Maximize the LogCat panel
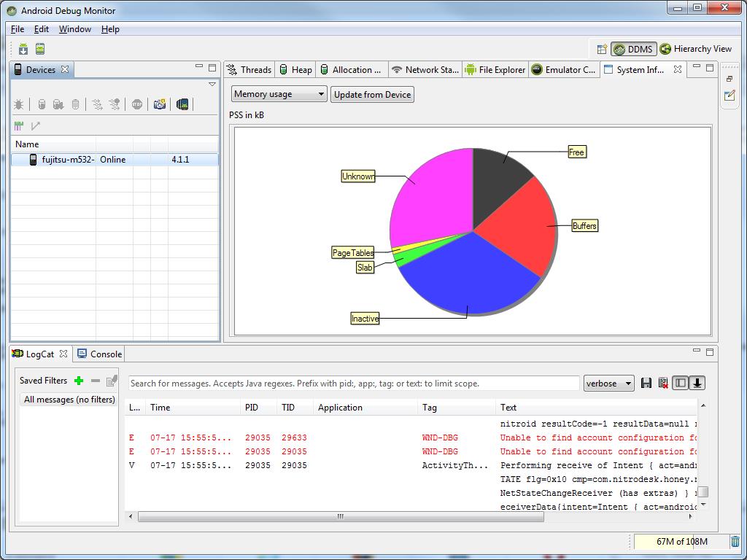Viewport: 747px width, 560px height. (x=710, y=352)
